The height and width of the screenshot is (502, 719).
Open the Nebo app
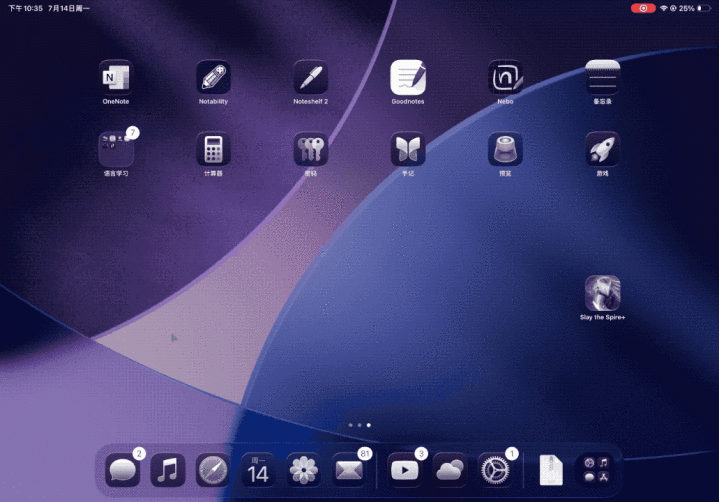coord(505,77)
